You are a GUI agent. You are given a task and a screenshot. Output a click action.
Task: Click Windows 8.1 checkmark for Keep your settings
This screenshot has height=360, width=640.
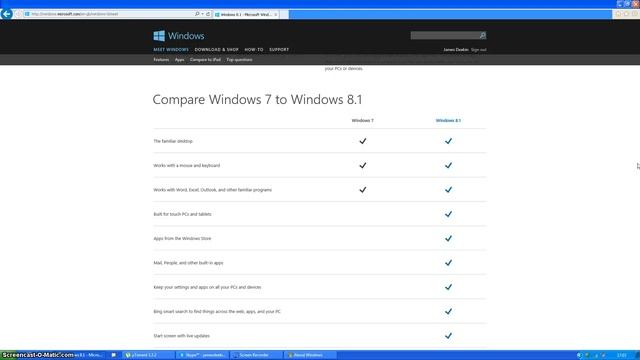(x=448, y=287)
